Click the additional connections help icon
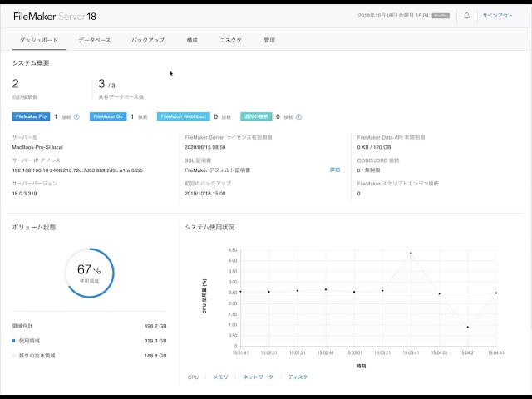The image size is (532, 399). click(298, 117)
